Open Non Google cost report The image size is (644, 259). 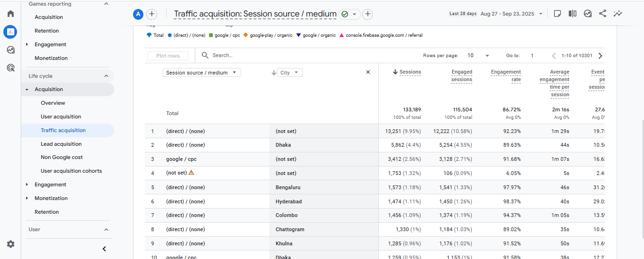(x=62, y=157)
